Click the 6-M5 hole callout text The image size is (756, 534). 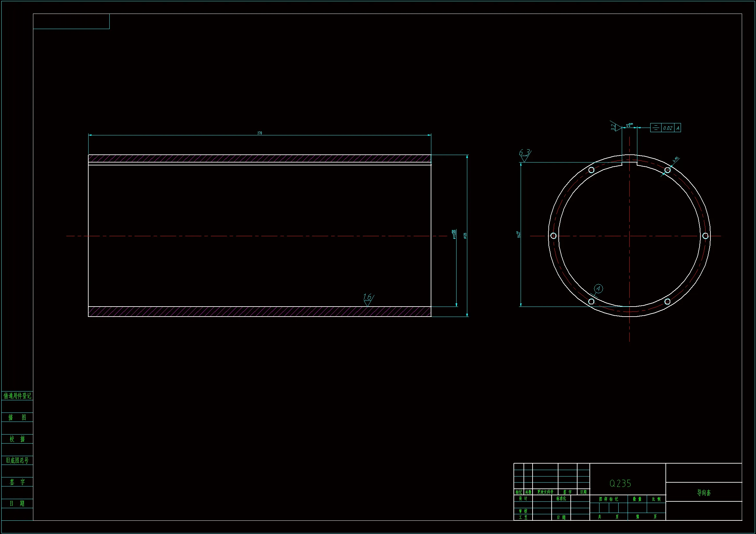(676, 160)
